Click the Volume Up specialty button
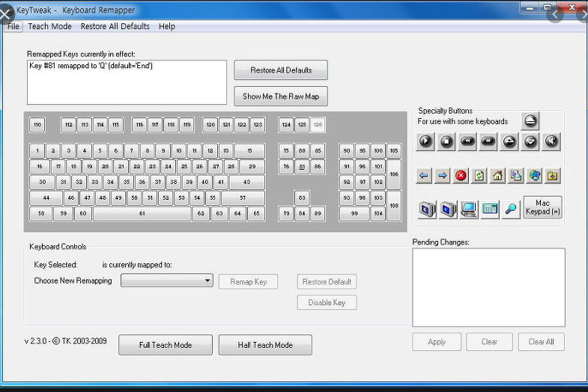The image size is (588, 392). [509, 141]
